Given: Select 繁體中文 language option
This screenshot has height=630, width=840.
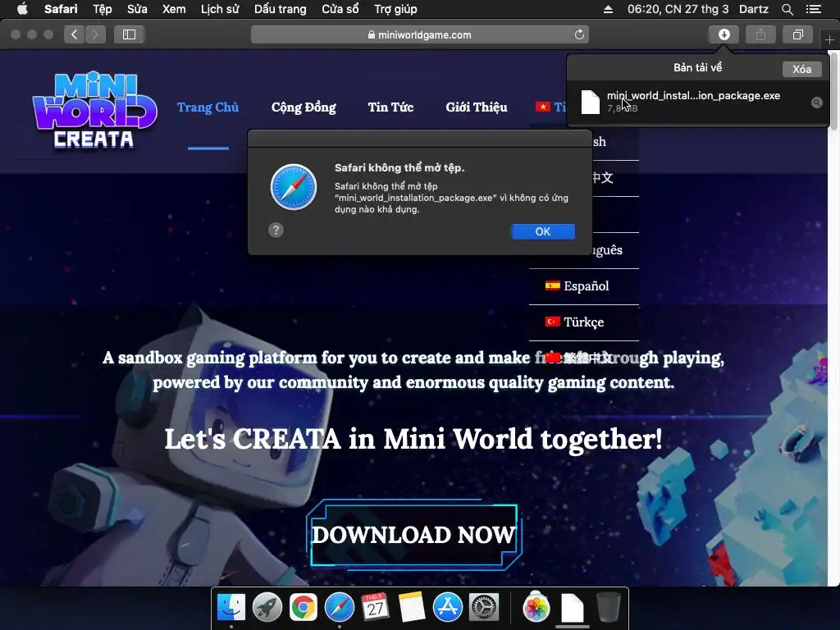Looking at the screenshot, I should (x=584, y=358).
